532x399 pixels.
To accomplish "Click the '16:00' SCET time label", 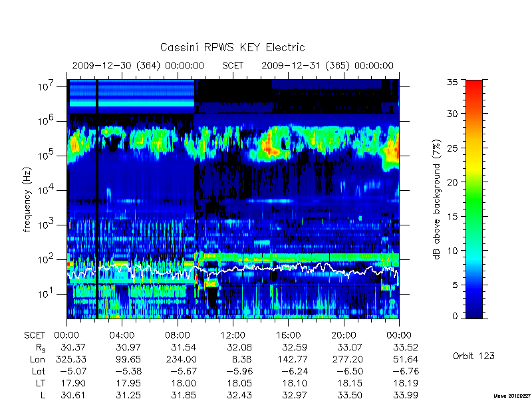I will point(289,336).
